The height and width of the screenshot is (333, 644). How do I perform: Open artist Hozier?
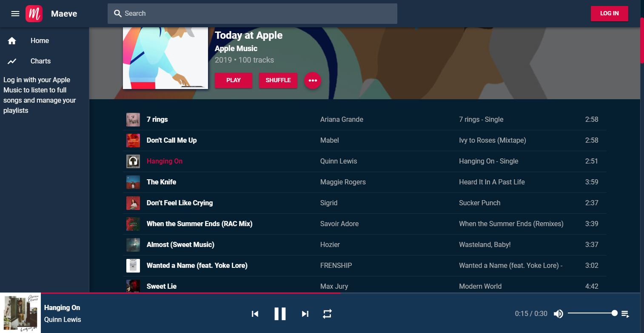tap(330, 245)
